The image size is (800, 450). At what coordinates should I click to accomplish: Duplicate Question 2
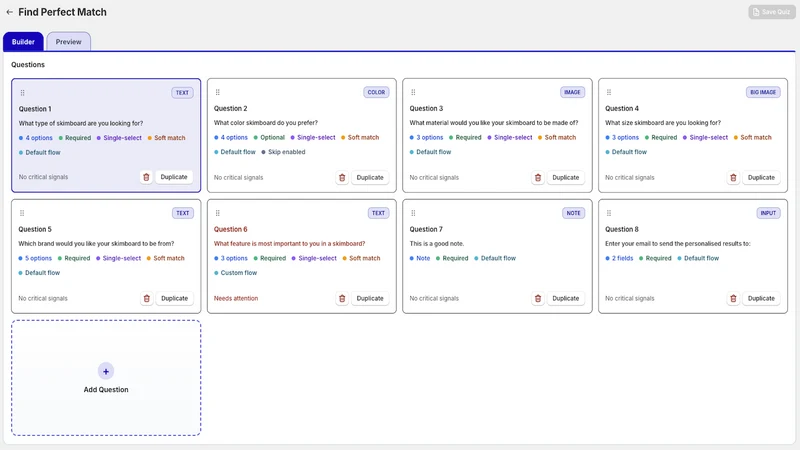coord(370,178)
